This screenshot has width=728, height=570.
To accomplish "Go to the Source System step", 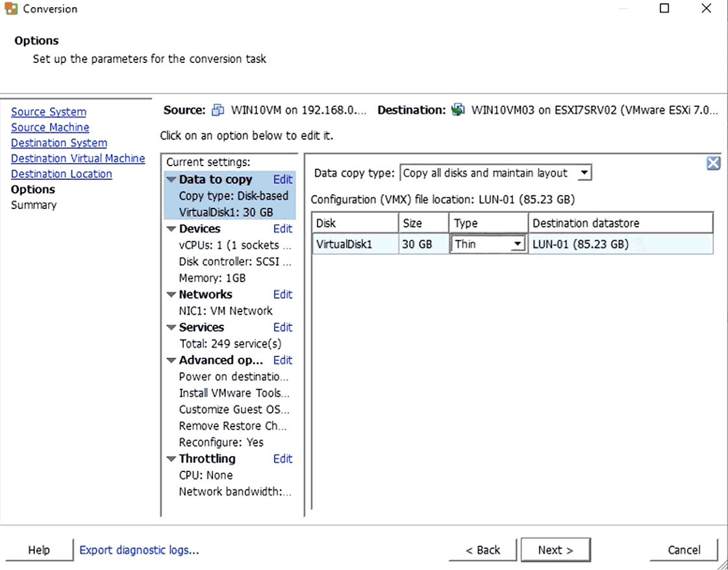I will 49,112.
